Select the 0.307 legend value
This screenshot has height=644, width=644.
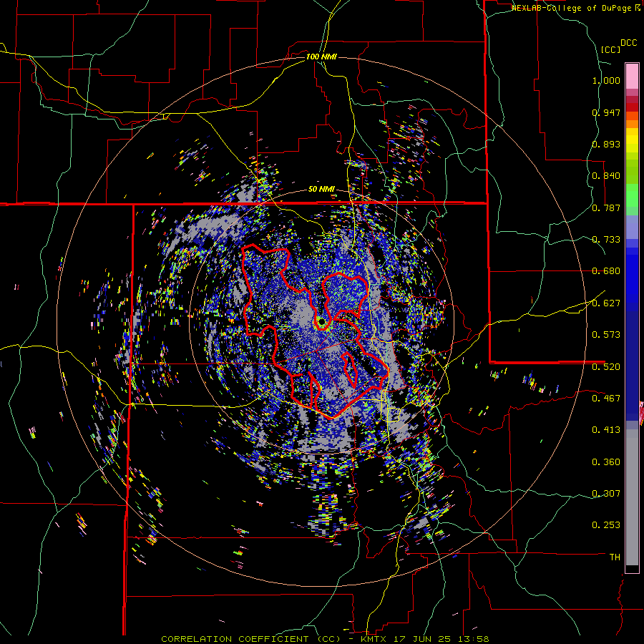tap(606, 494)
